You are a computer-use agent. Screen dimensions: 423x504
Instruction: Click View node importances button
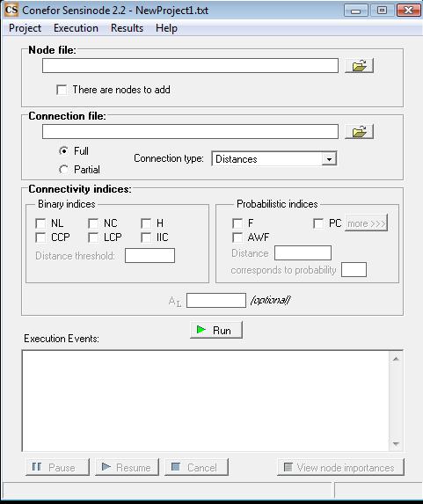[x=340, y=467]
